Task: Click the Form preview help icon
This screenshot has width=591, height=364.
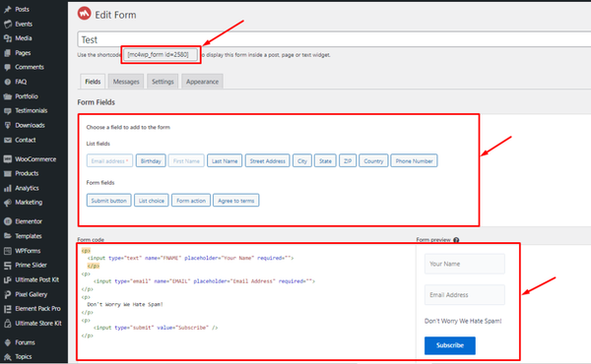Action: 456,240
